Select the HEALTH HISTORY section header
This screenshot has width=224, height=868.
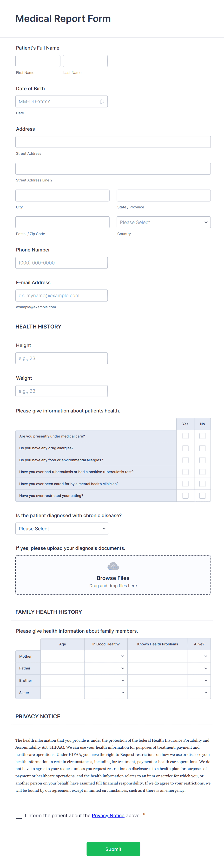[38, 326]
